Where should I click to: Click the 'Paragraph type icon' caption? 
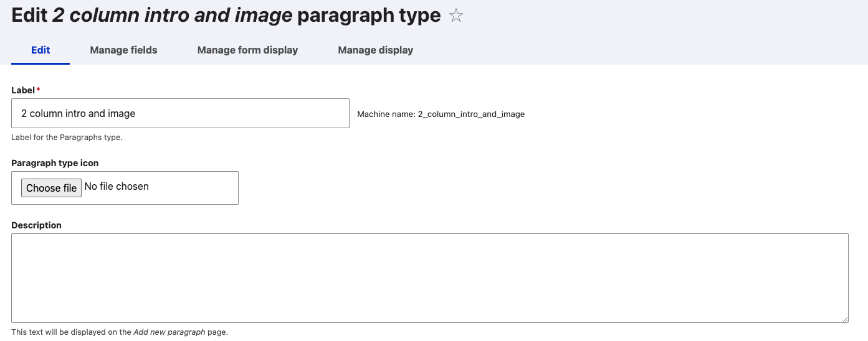point(55,163)
